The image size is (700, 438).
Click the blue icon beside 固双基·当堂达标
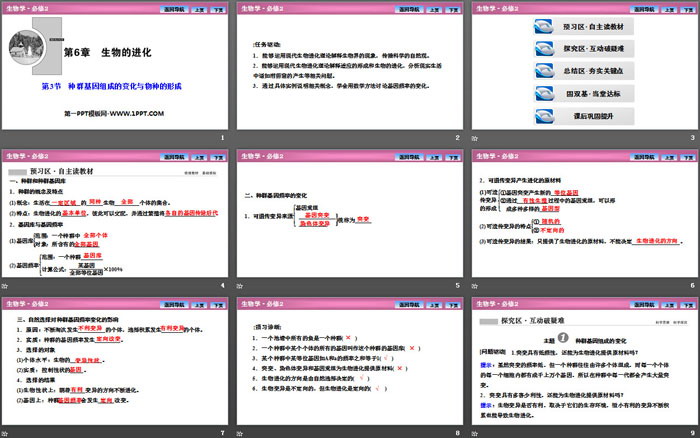(x=544, y=93)
